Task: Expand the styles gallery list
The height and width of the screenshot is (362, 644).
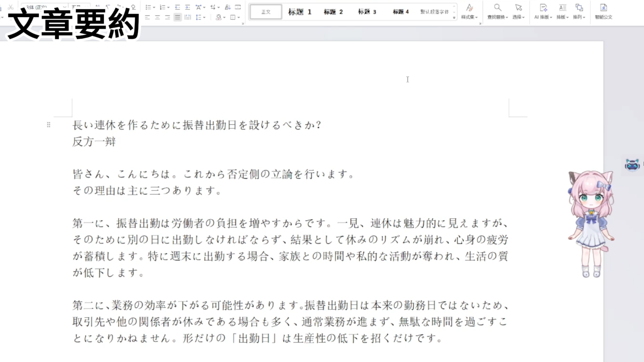Action: tap(454, 18)
